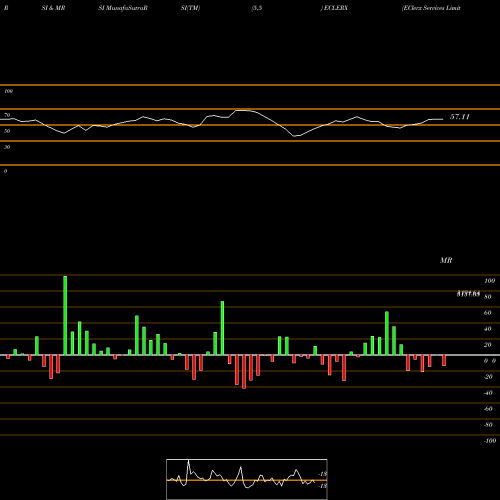The image size is (500, 500).
Task: Click the longest red bar in MR histogram
Action: pyautogui.click(x=244, y=372)
